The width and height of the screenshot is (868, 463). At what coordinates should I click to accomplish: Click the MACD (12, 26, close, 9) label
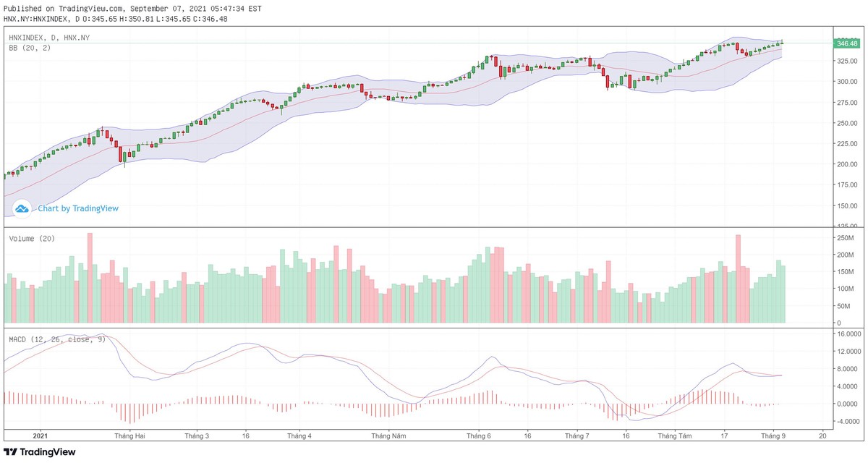click(x=57, y=339)
